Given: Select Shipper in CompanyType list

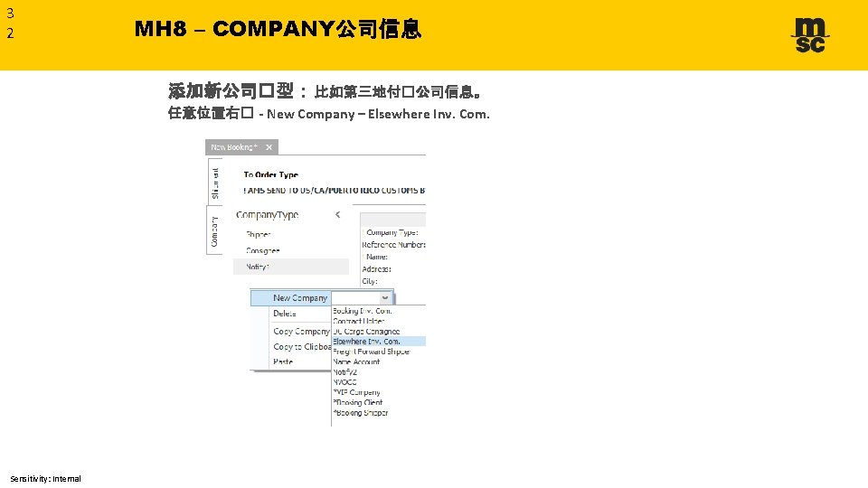Looking at the screenshot, I should pyautogui.click(x=258, y=234).
